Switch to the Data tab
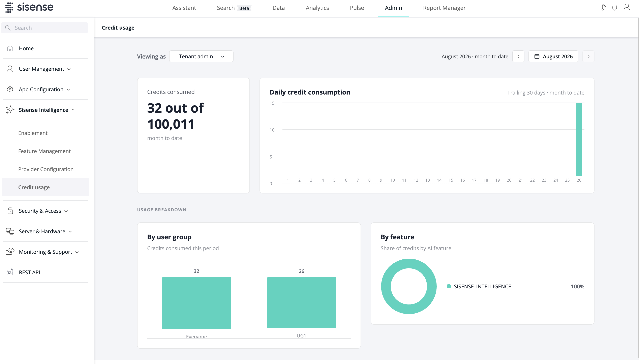This screenshot has width=639, height=364. (278, 8)
